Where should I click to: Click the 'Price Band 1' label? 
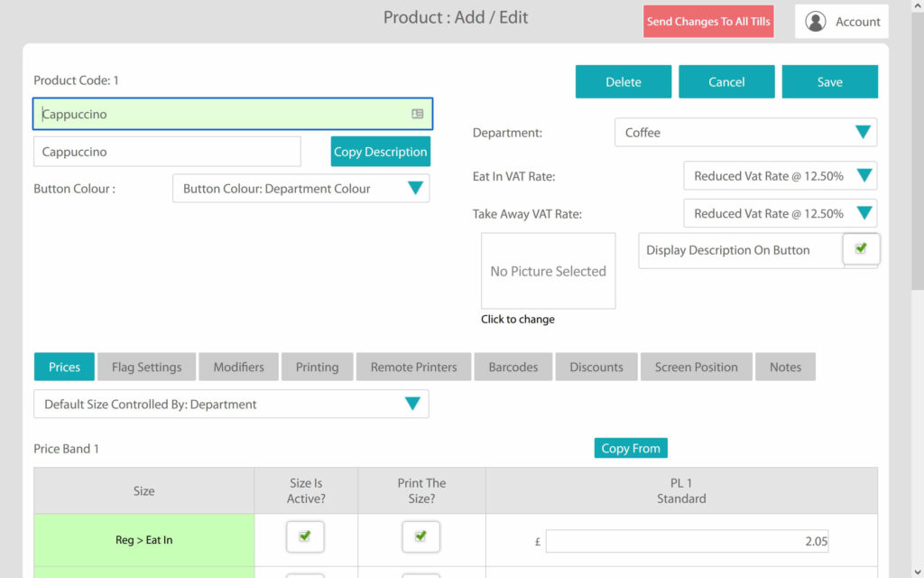point(66,449)
